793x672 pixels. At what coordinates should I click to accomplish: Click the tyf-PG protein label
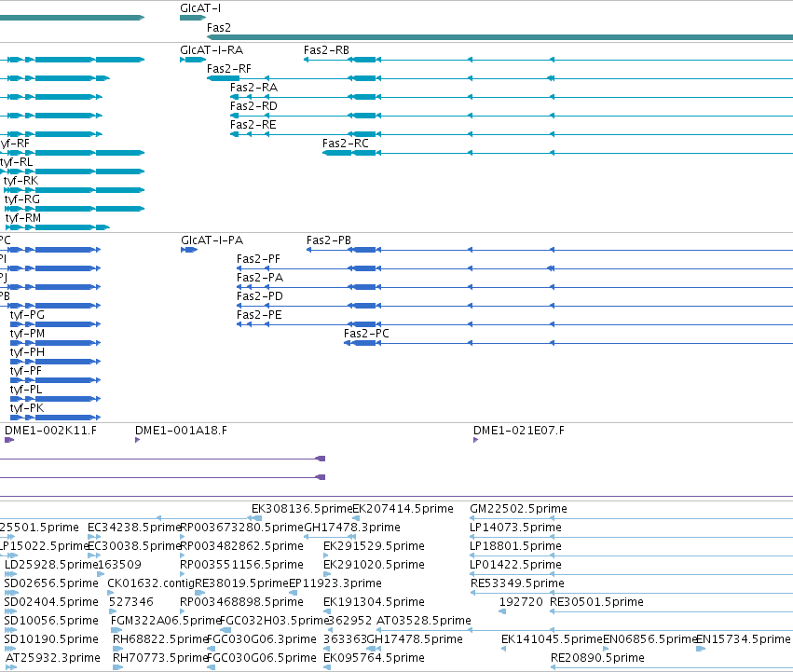click(27, 315)
